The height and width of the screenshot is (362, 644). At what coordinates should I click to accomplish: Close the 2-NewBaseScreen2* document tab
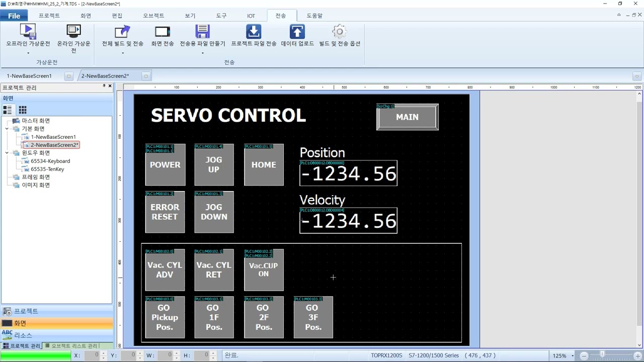[146, 76]
